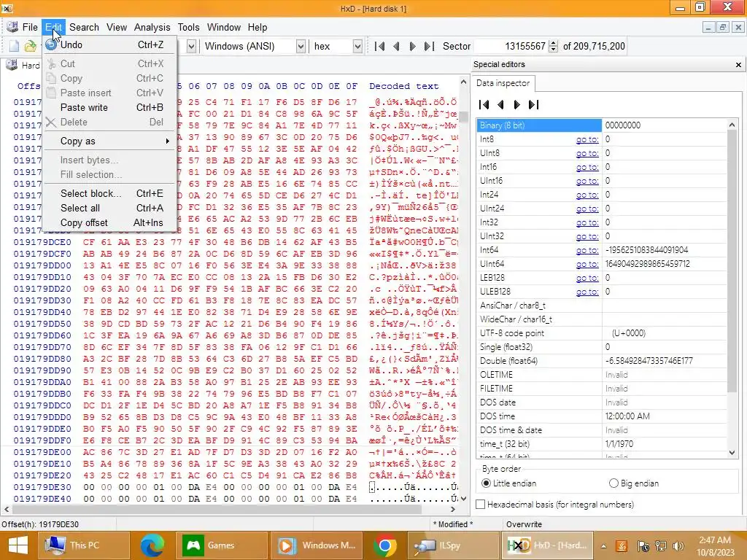Click offset 019179DE30 in offset column
Image resolution: width=747 pixels, height=560 pixels.
[42, 487]
